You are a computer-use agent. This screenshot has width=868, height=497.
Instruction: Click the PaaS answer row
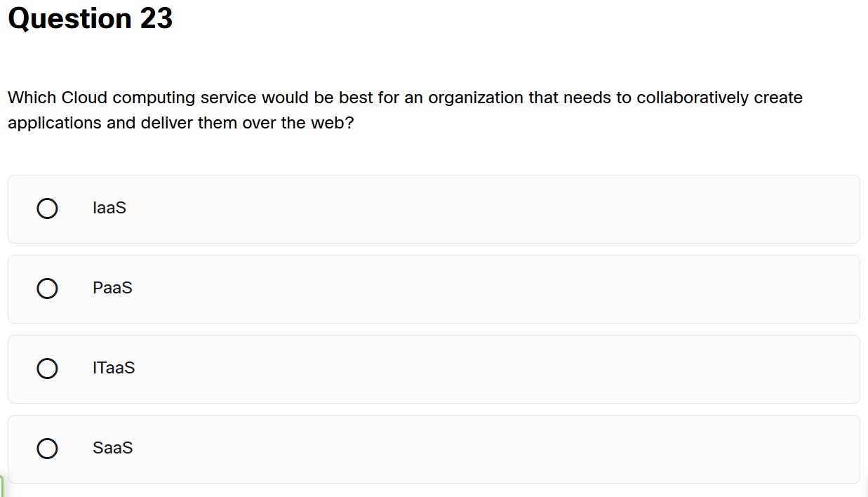point(433,289)
